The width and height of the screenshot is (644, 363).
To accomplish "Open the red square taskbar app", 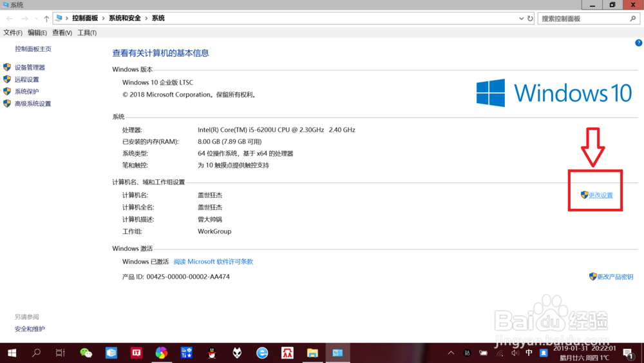I will coord(137,353).
